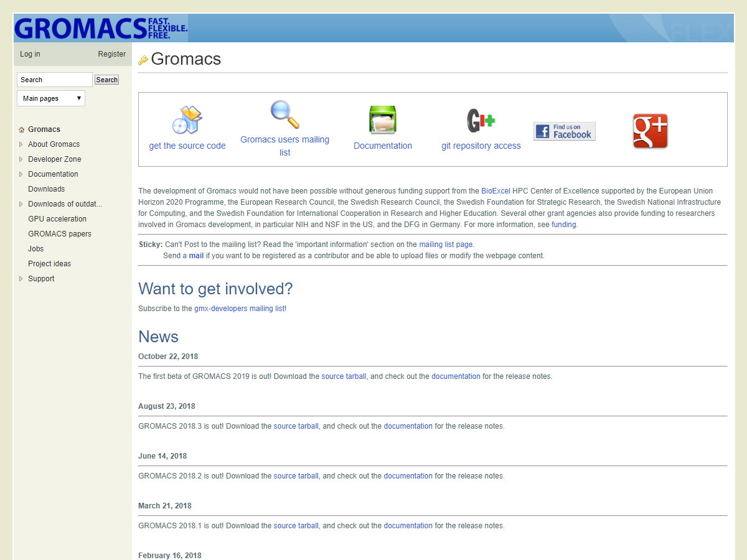Expand the Developer Zone tree arrow

click(21, 159)
